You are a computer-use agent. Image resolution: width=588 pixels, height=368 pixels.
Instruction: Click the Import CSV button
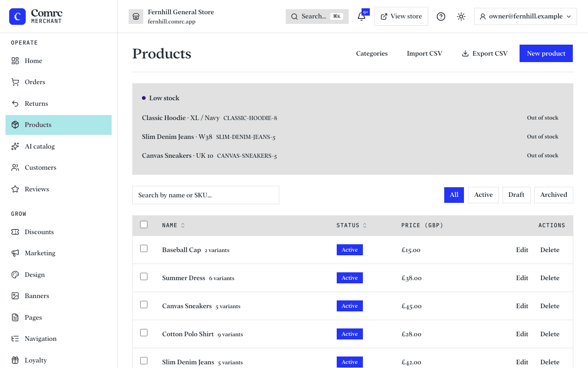coord(424,53)
